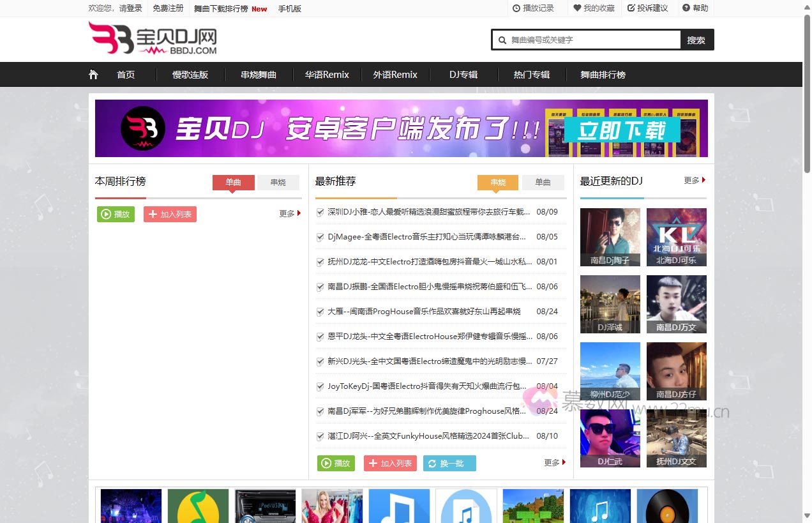The height and width of the screenshot is (523, 812).
Task: Open the 华语Remix menu item
Action: tap(327, 74)
